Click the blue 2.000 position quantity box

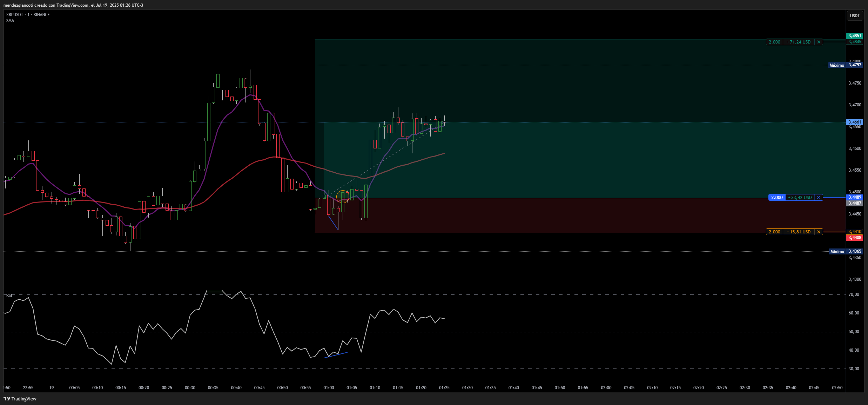coord(776,198)
